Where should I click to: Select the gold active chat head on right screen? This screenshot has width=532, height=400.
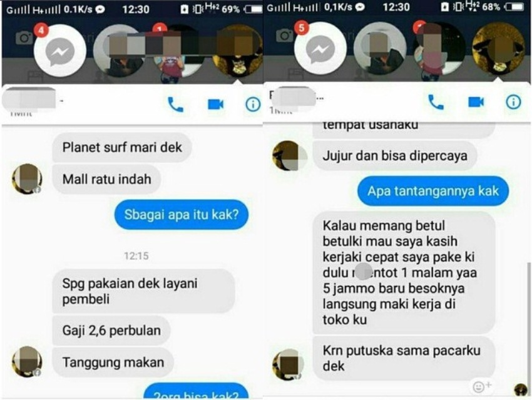[498, 49]
